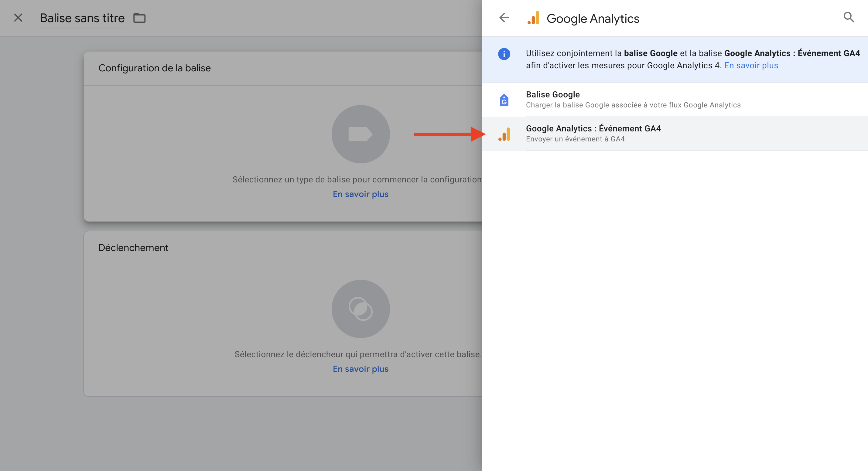Viewport: 868px width, 471px height.
Task: Click the 'Déclenchement' section heading
Action: pyautogui.click(x=133, y=247)
